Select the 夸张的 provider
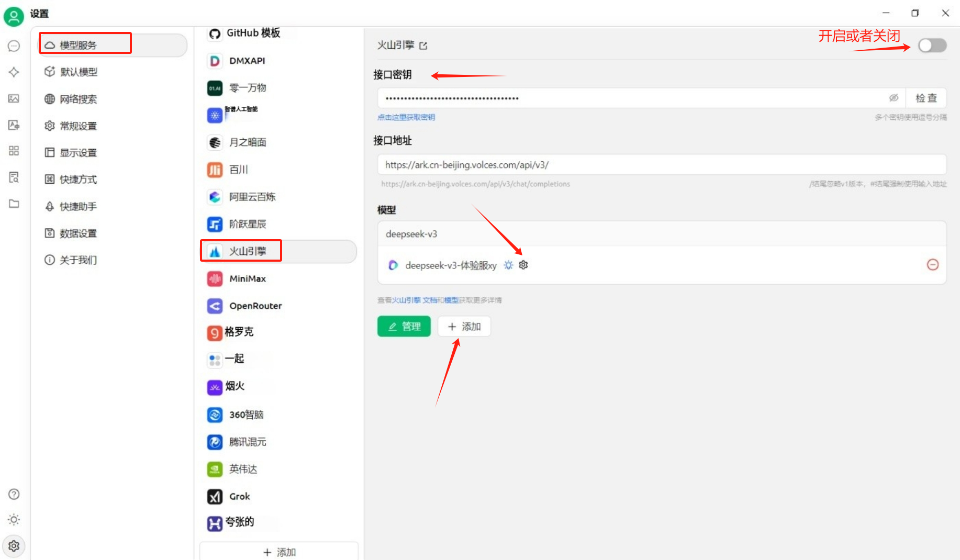Screen dimensions: 960x560 click(x=278, y=523)
